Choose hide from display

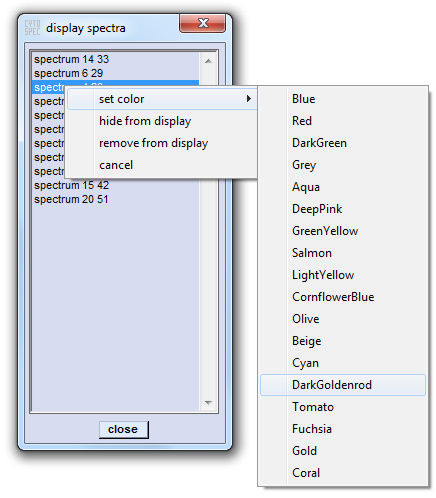pos(162,121)
